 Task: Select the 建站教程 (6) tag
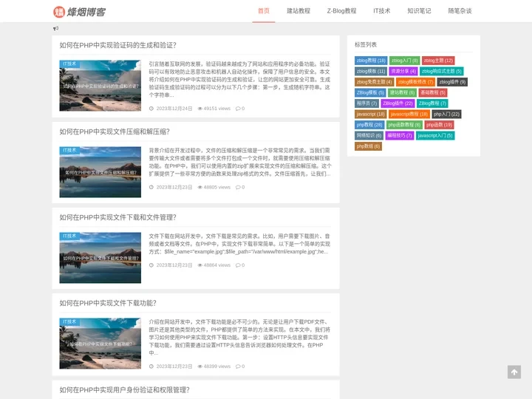pyautogui.click(x=402, y=92)
